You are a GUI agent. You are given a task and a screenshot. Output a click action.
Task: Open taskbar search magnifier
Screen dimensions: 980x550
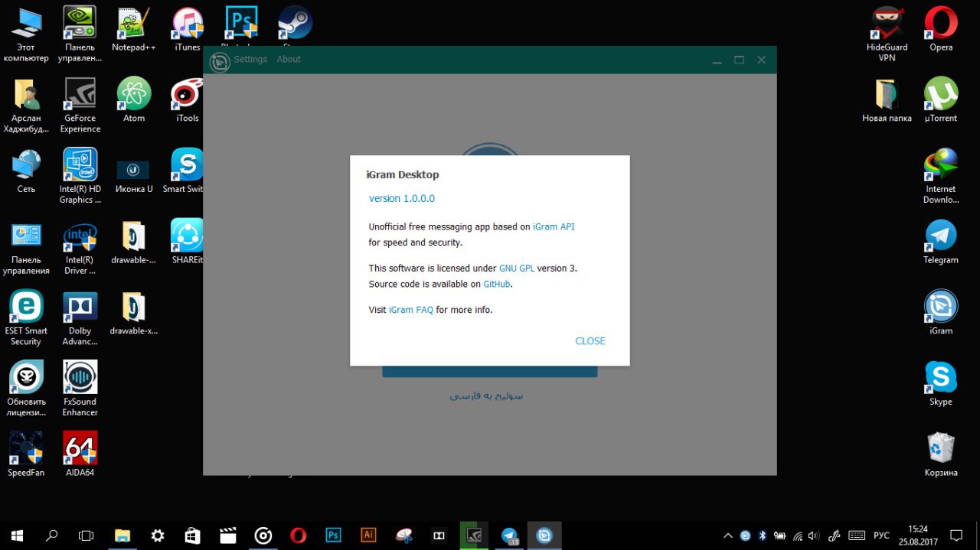(52, 535)
